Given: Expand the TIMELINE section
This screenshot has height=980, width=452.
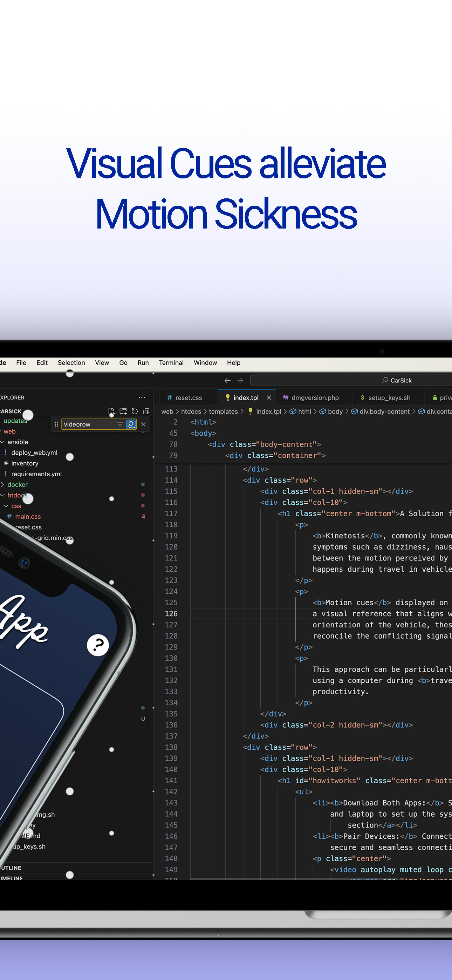Looking at the screenshot, I should pos(12,878).
